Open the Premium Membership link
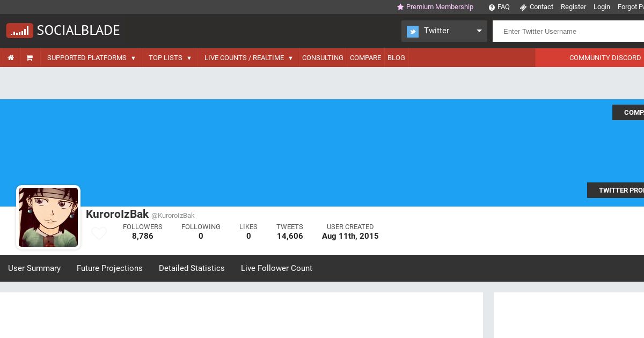 point(440,7)
